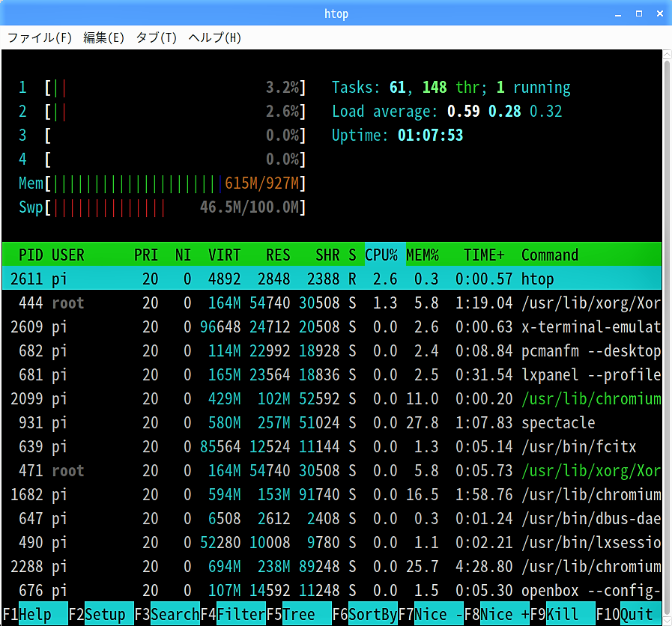Click the htop window title bar

coord(336,13)
